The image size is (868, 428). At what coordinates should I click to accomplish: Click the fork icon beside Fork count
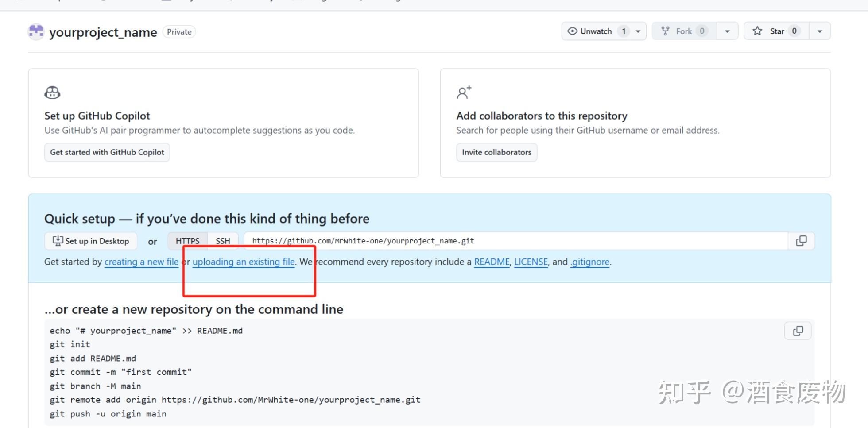665,31
